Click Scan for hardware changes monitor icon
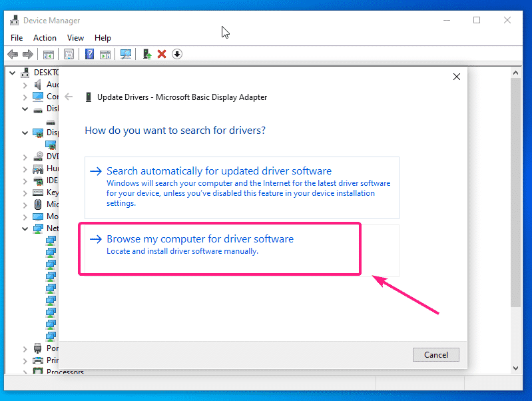This screenshot has width=532, height=401. click(x=126, y=54)
